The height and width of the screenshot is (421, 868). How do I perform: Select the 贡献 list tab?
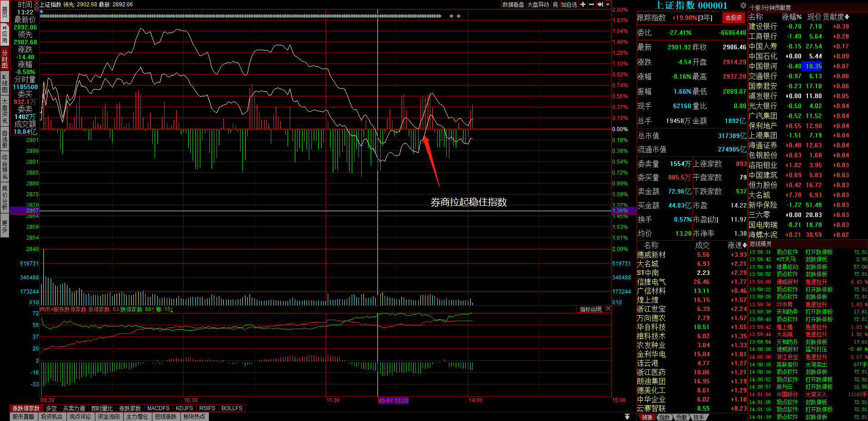[681, 417]
